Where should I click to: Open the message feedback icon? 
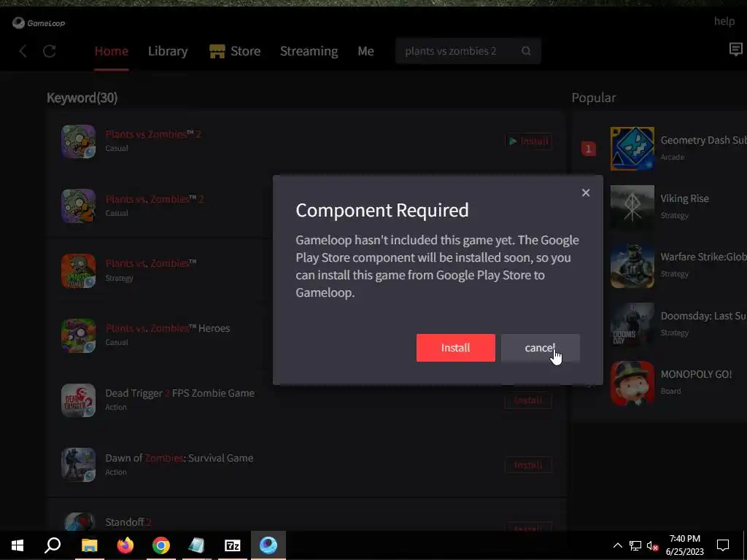click(735, 49)
